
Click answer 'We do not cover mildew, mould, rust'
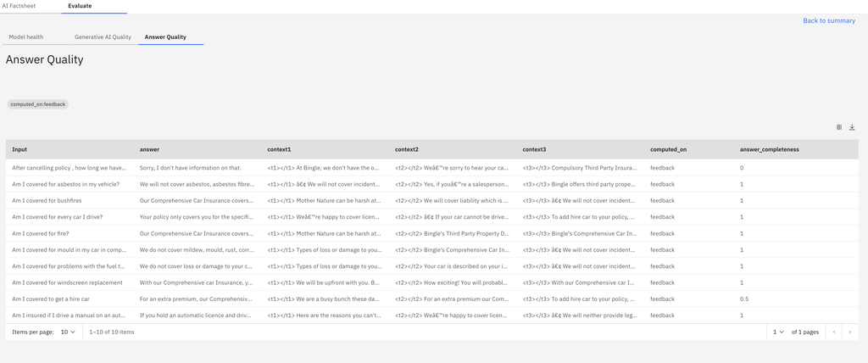[x=197, y=249]
